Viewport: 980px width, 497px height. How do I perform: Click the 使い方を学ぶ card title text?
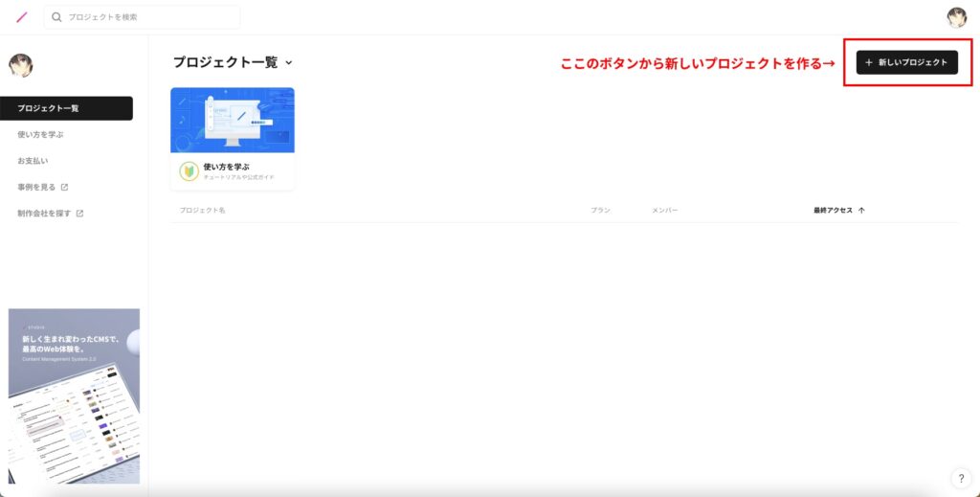click(x=226, y=167)
